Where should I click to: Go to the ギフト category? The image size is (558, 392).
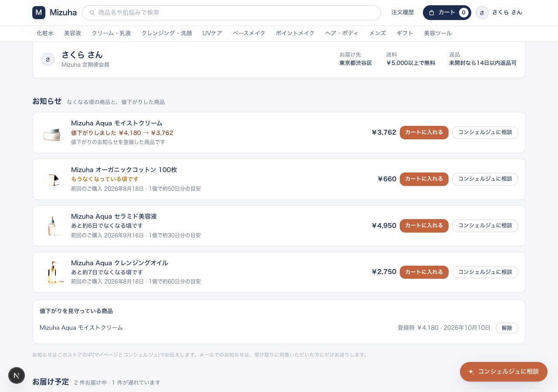[x=405, y=33]
